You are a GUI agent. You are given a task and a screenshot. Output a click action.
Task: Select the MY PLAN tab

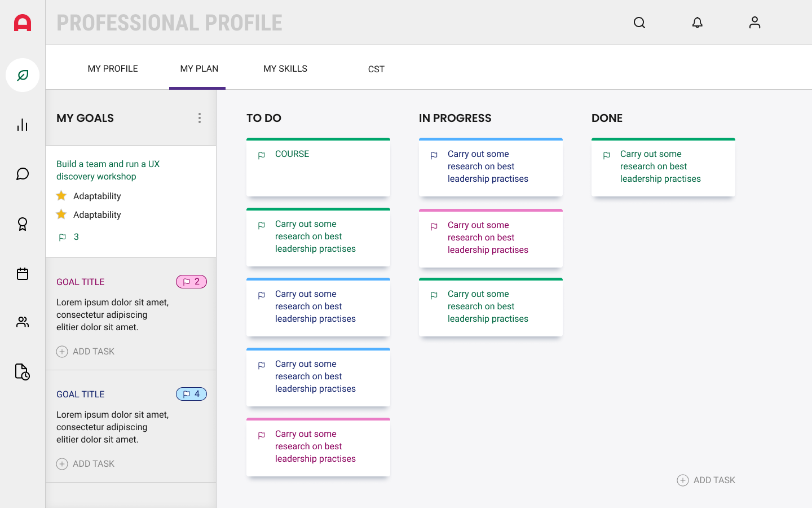click(x=199, y=69)
